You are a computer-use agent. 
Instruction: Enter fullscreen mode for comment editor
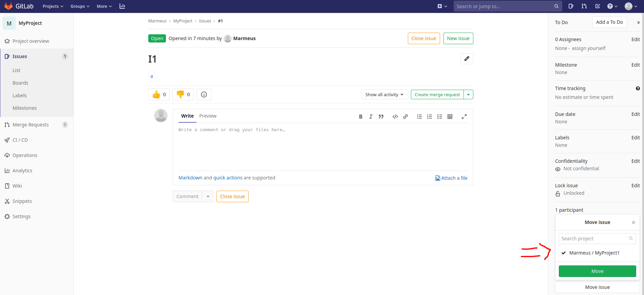coord(464,117)
